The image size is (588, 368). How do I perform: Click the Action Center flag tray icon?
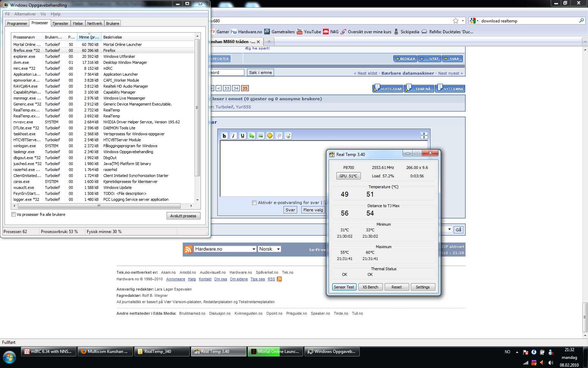tap(526, 352)
